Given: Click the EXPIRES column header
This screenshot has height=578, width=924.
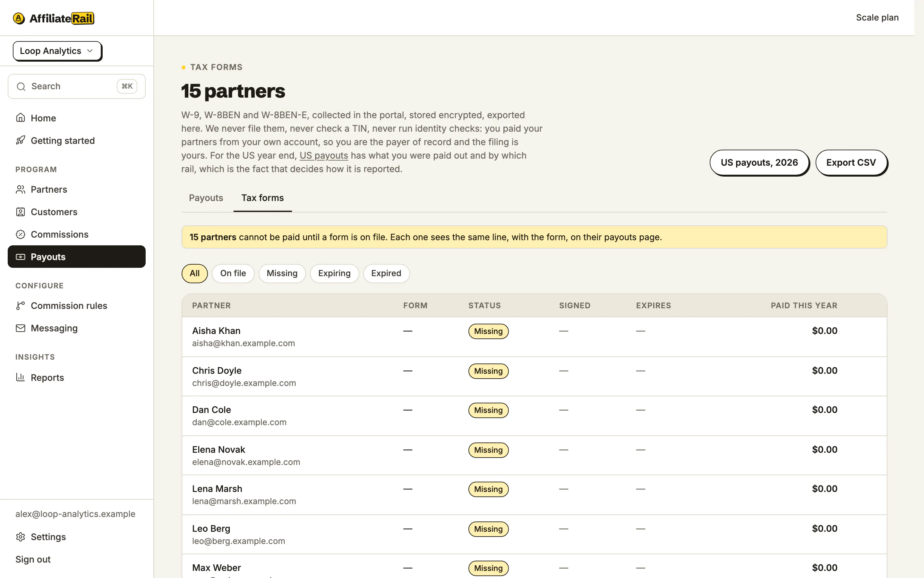Looking at the screenshot, I should coord(653,305).
